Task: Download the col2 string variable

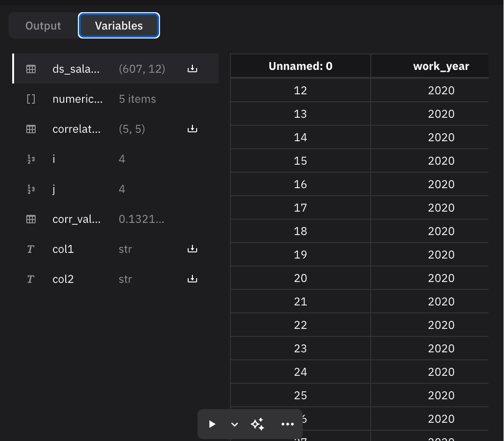Action: point(192,279)
